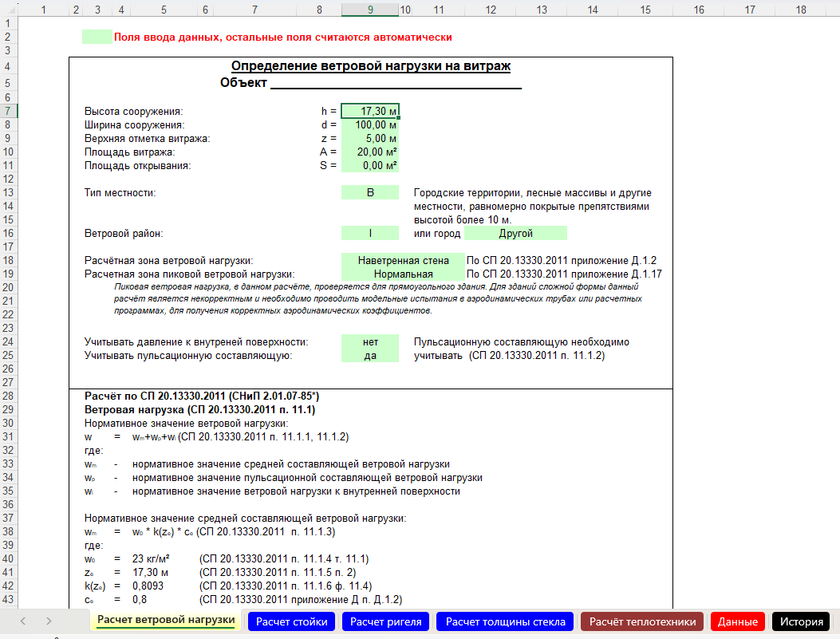Click the label или город
This screenshot has width=840, height=639.
(x=437, y=233)
